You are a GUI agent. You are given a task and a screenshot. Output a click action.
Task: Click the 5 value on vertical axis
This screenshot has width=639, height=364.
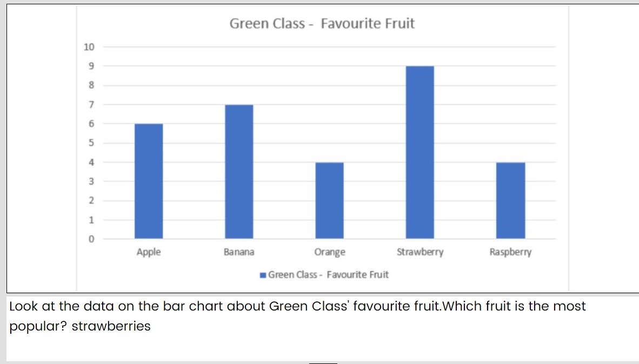(91, 143)
